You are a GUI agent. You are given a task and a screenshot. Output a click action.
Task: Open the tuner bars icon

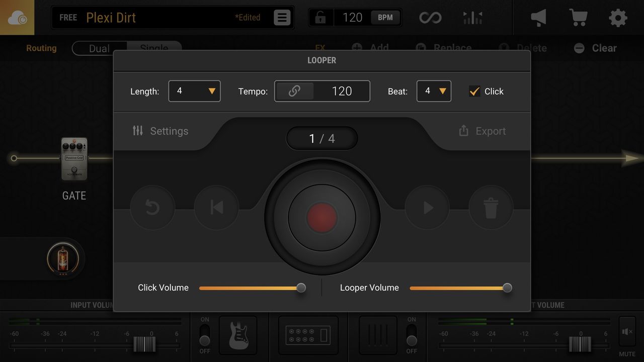tap(472, 18)
